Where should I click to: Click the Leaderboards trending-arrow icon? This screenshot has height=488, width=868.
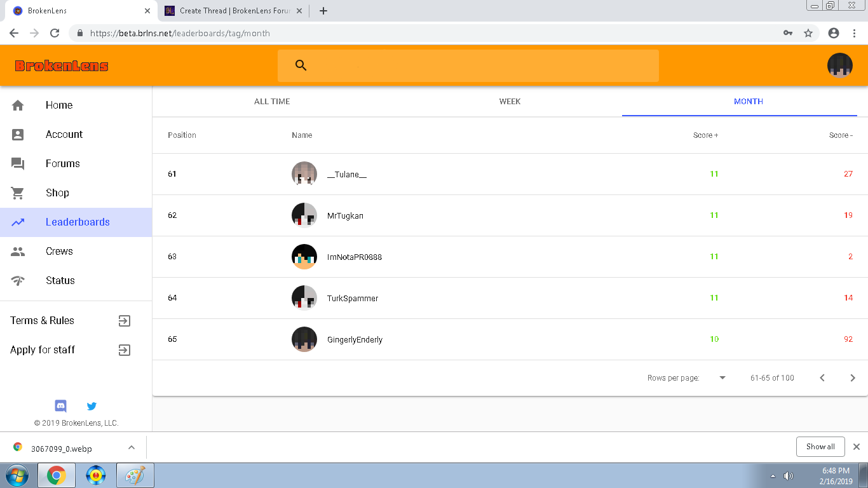(x=18, y=222)
